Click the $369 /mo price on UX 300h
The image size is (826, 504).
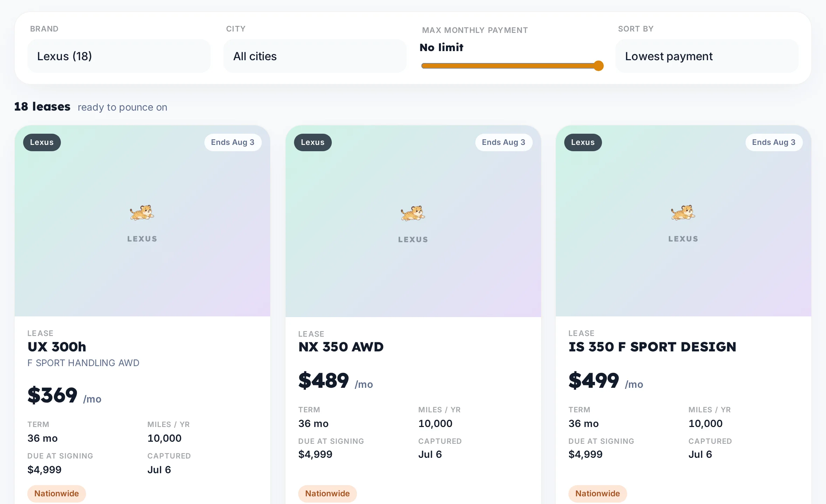point(64,395)
